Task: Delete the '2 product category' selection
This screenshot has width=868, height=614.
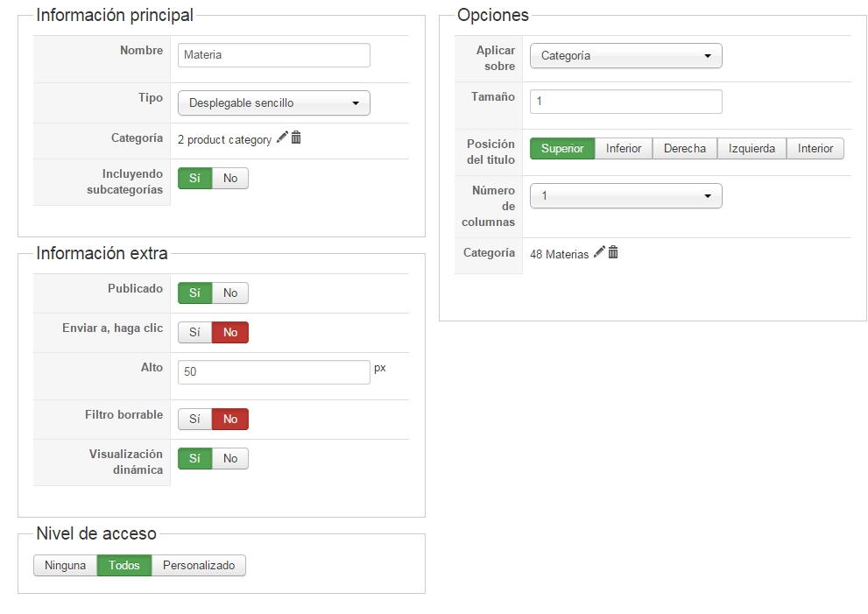Action: (296, 138)
